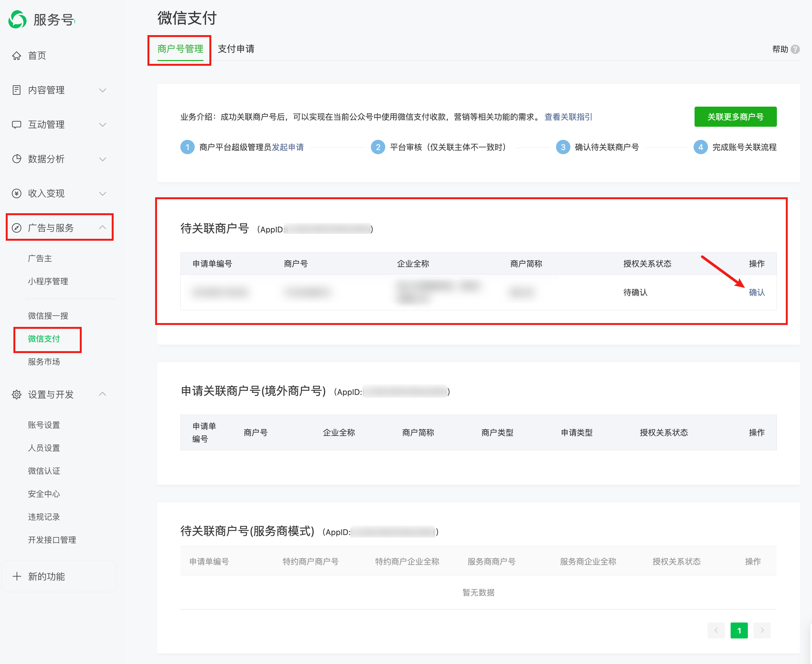Open the 商户号管理 tab

[x=180, y=49]
